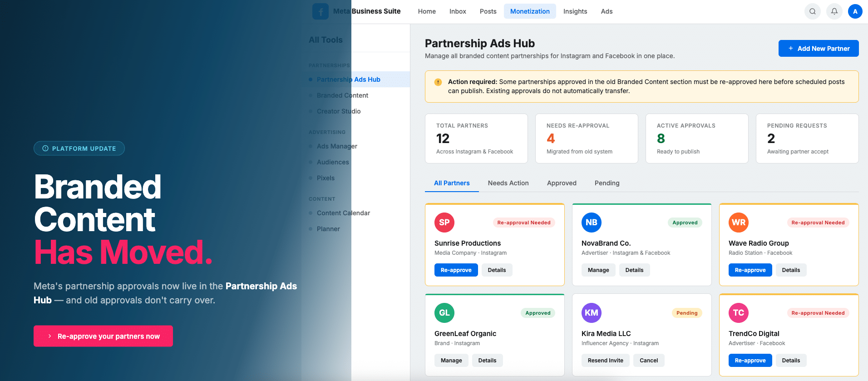Click the search icon in top bar

812,11
